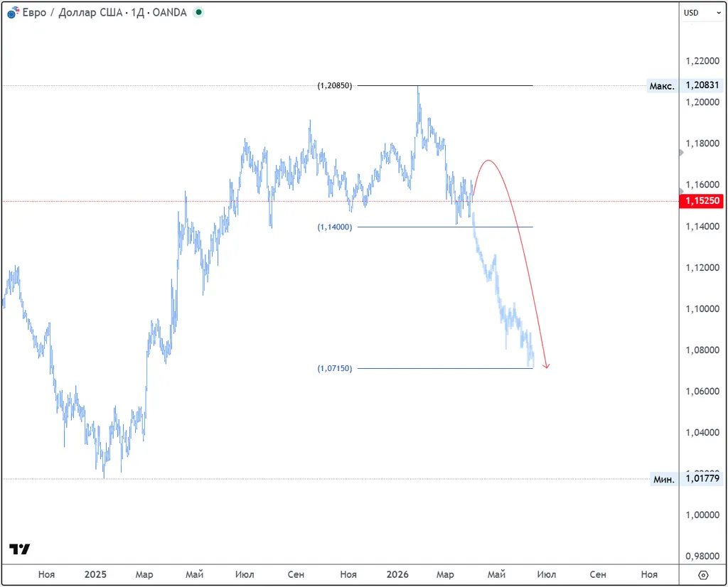Click the red arrowhead of the forecast curve
The image size is (728, 587).
click(x=546, y=365)
